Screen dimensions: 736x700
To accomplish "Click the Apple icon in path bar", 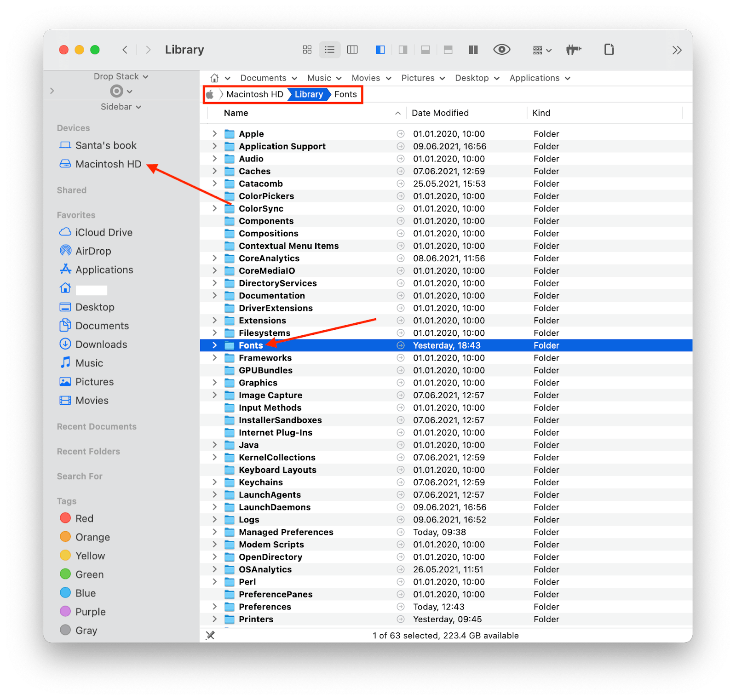I will point(210,94).
